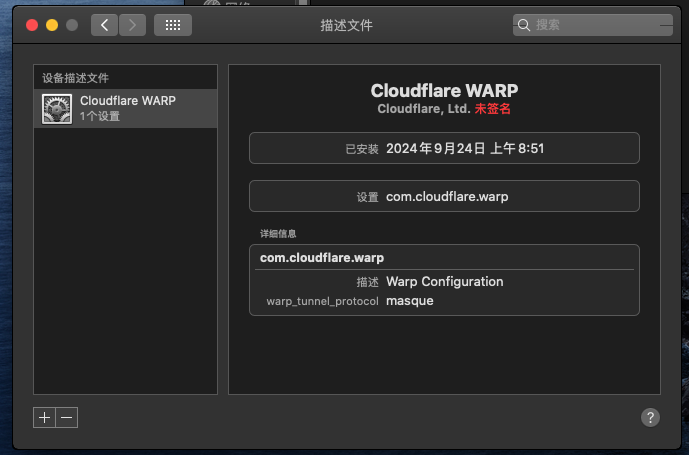The height and width of the screenshot is (455, 689).
Task: Remove the profile with the minus button
Action: [x=67, y=418]
